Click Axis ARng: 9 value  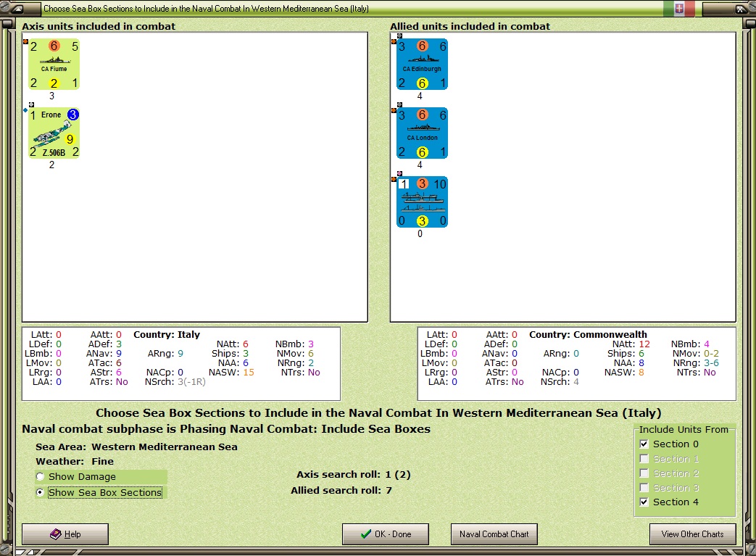[180, 354]
